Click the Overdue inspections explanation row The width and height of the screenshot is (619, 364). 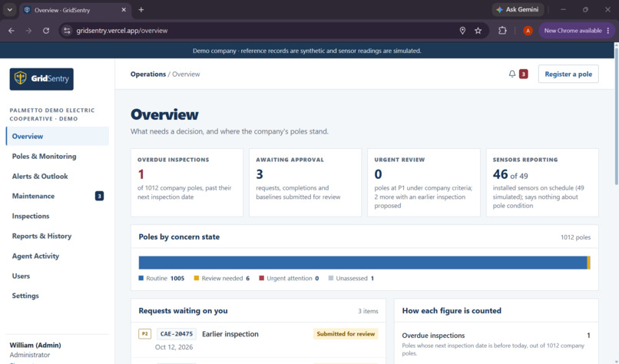(496, 343)
